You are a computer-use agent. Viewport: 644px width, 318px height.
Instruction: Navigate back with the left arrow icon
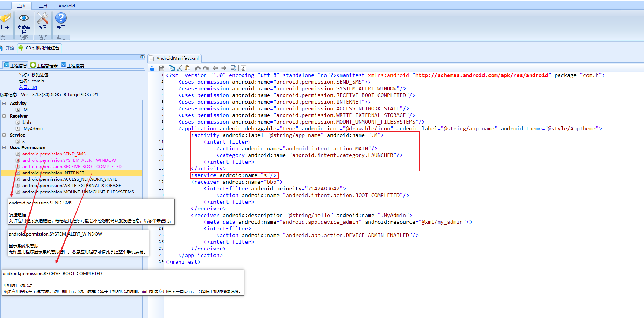coord(216,68)
